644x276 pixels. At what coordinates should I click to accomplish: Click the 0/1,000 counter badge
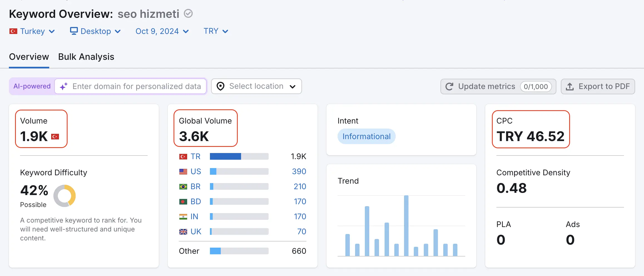pos(536,87)
